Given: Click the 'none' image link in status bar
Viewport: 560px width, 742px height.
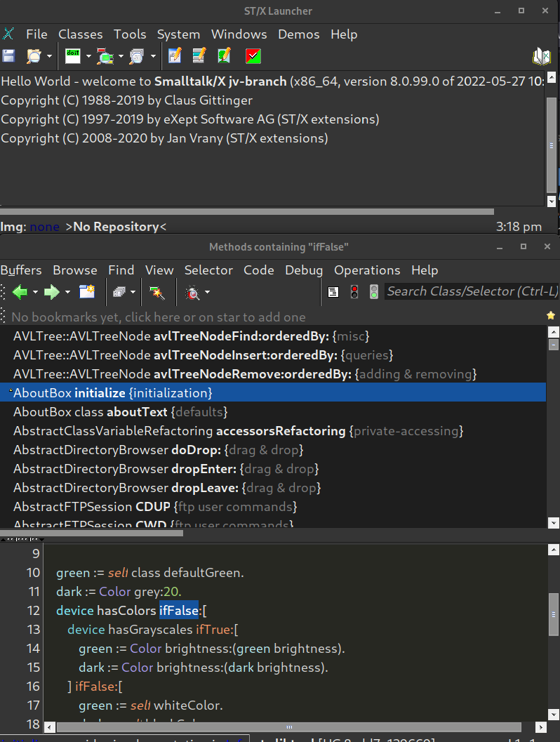Looking at the screenshot, I should 44,227.
